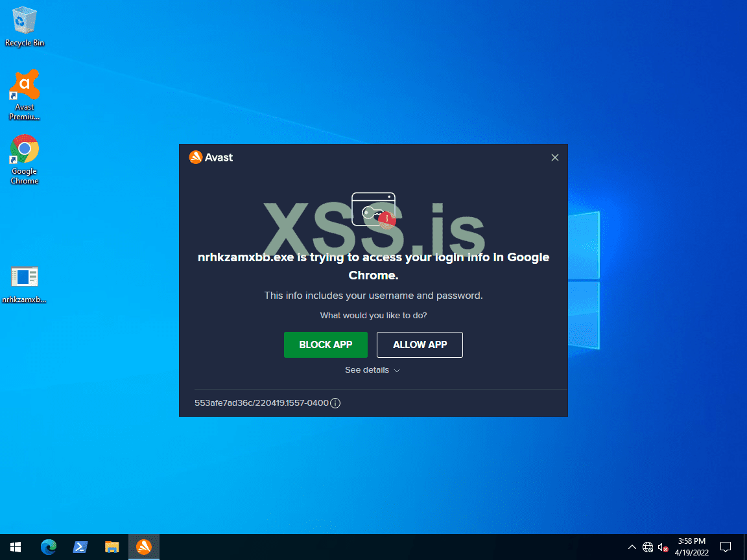Open File Explorer from the taskbar

coord(112,547)
